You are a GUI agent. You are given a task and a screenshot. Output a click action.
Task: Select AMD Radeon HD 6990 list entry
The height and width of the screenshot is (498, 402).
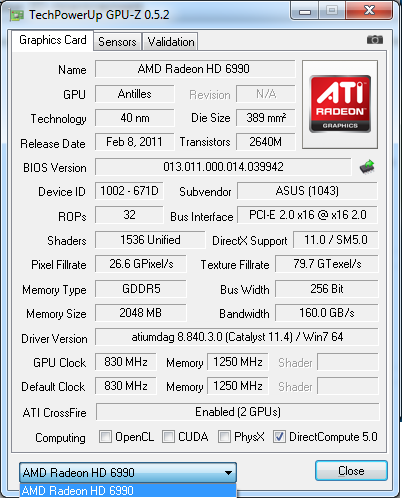pos(128,491)
